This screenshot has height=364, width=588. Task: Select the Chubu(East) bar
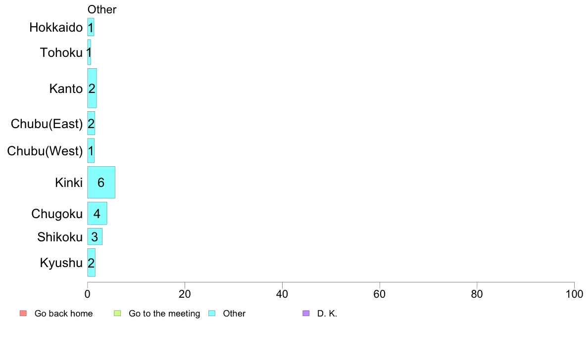click(x=91, y=123)
